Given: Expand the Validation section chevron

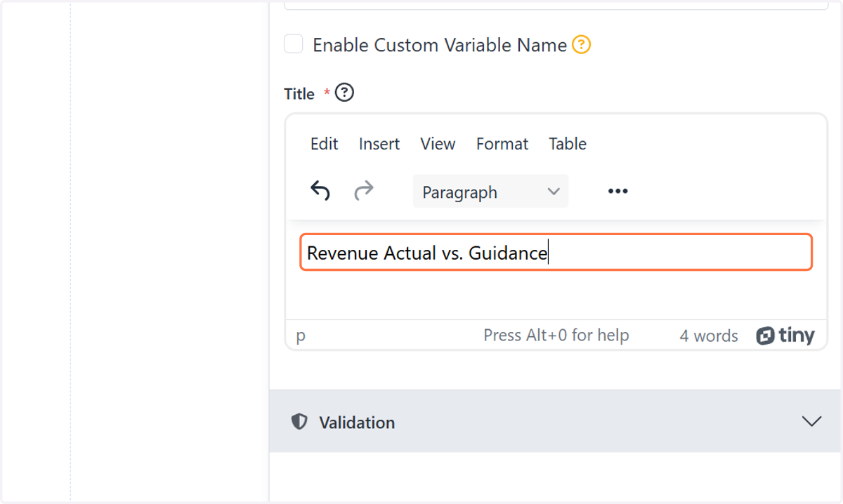Looking at the screenshot, I should 811,422.
